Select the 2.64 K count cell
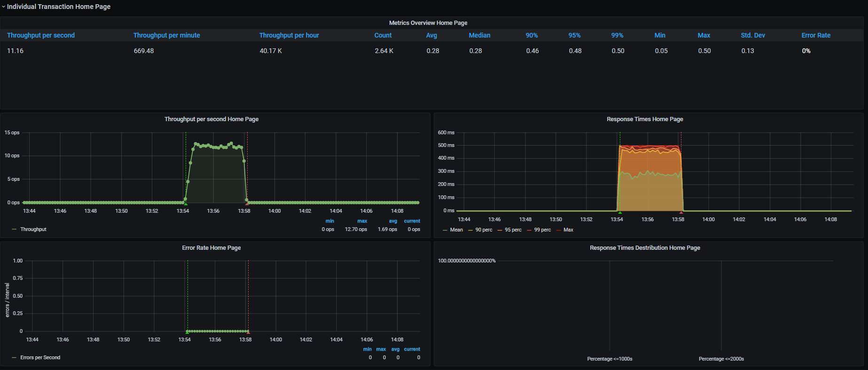 tap(384, 51)
